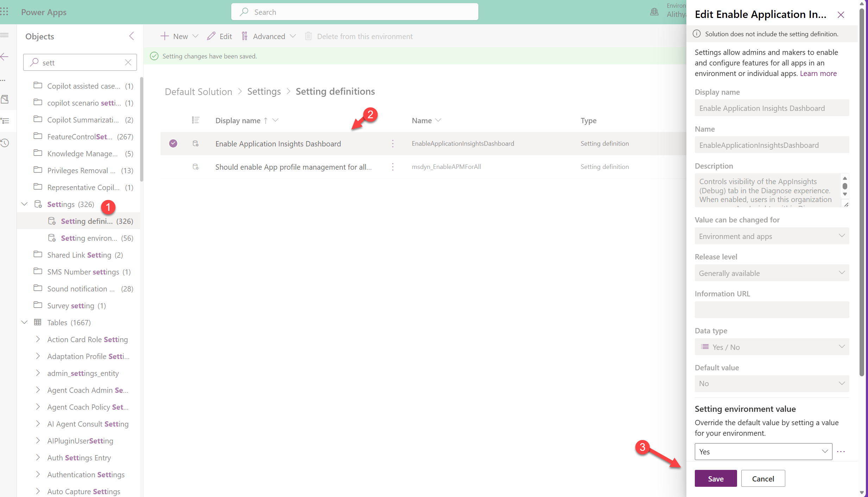The image size is (868, 497).
Task: Open the Value can be changed for dropdown
Action: [772, 236]
